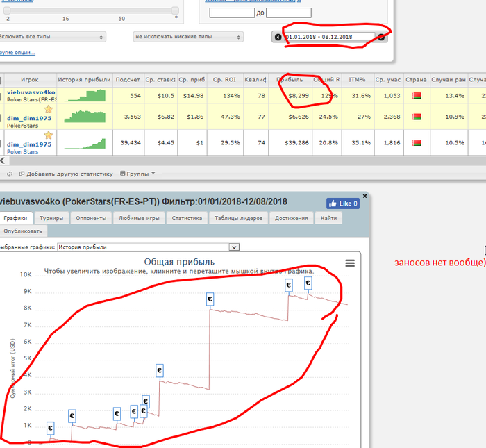The width and height of the screenshot is (486, 448).
Task: Open 'Включить все типы' dropdown
Action: [51, 37]
